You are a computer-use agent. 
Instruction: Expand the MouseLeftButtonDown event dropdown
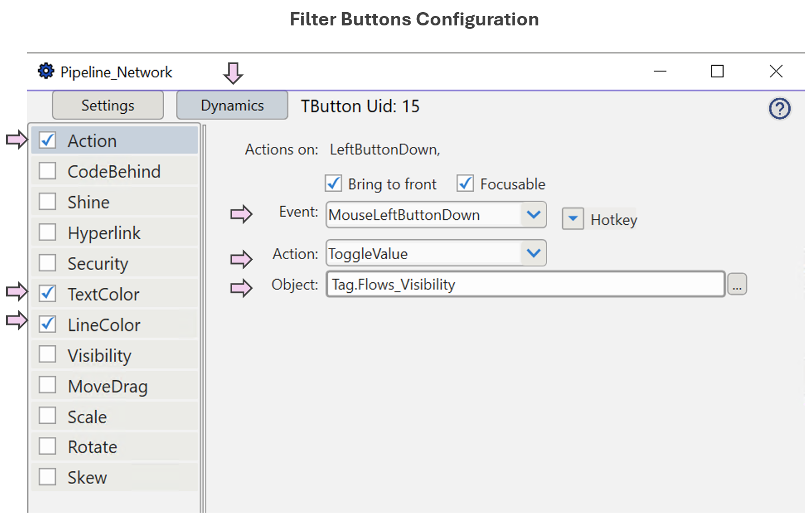coord(533,214)
